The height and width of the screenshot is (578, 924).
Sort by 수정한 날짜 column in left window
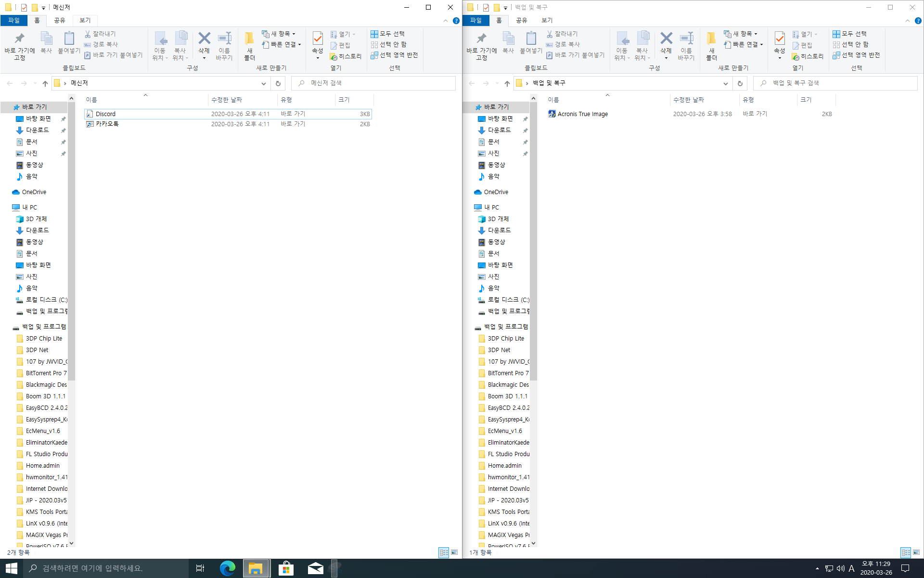pos(243,100)
